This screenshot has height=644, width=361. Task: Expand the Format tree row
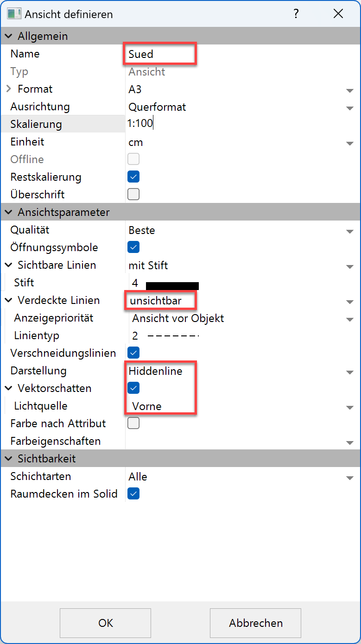pyautogui.click(x=9, y=88)
